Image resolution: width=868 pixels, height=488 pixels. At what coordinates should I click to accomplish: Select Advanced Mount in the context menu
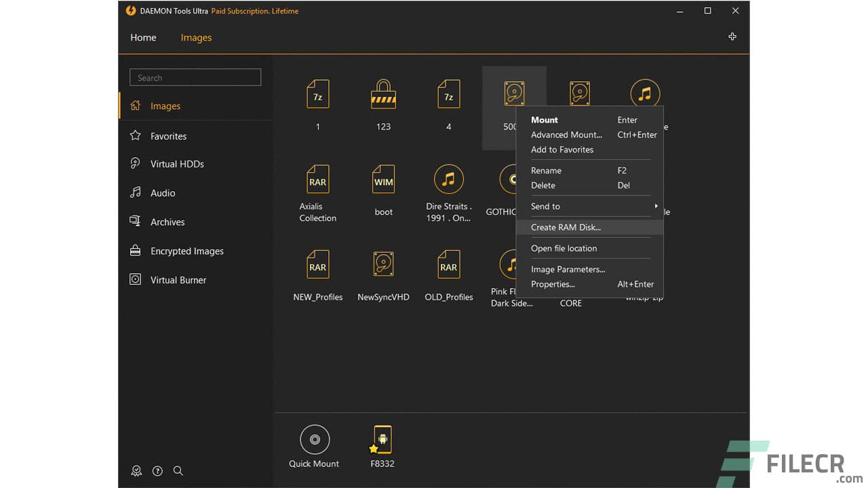[x=567, y=134]
